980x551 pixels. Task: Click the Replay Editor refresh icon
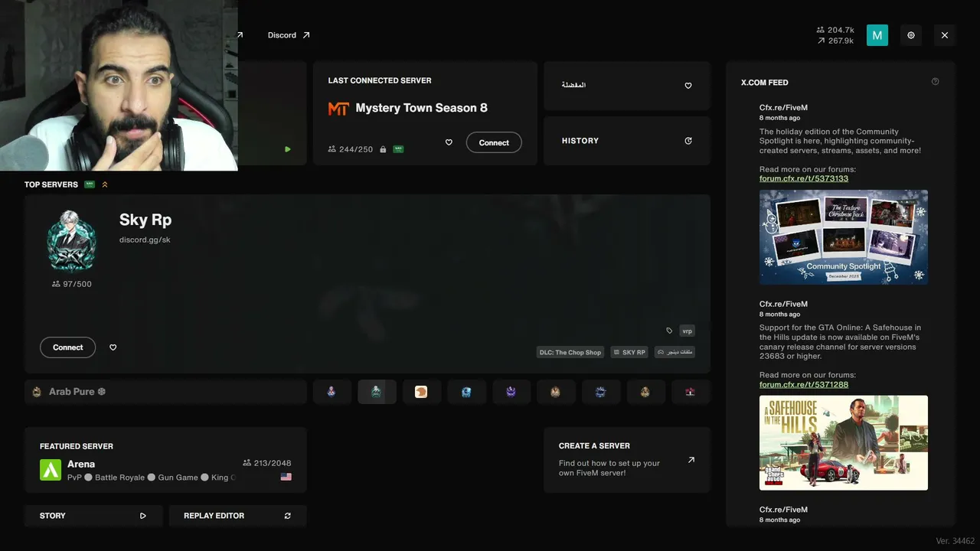point(288,516)
